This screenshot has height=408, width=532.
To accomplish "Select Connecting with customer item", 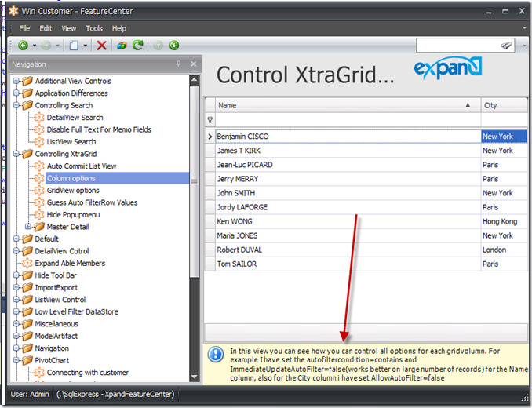I will (x=88, y=373).
